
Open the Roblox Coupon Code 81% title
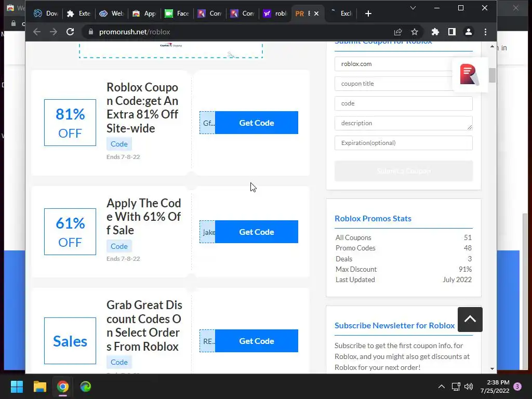(x=142, y=108)
